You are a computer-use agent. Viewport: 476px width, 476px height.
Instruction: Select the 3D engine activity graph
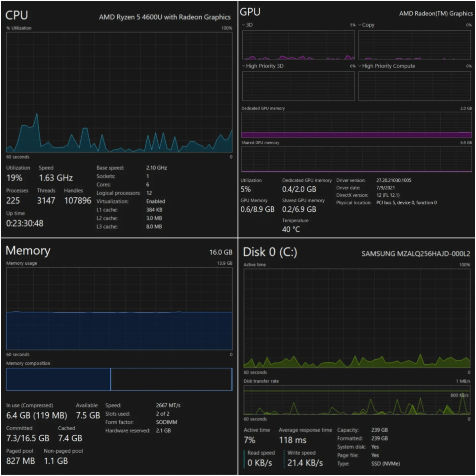click(298, 45)
